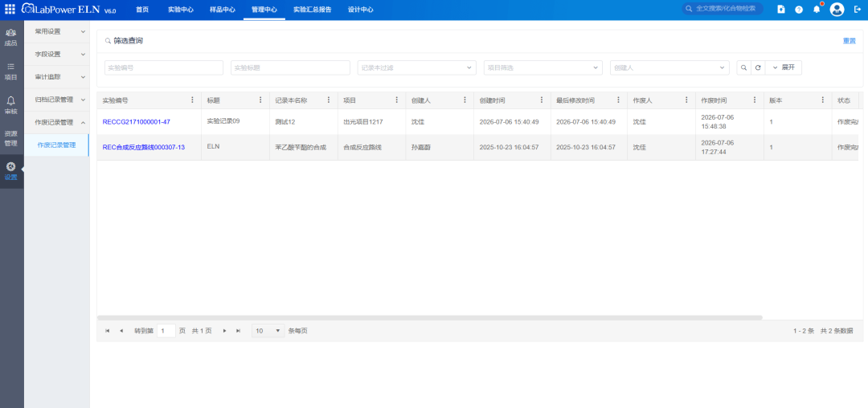
Task: Switch to the 实验汇总报告 tab
Action: pyautogui.click(x=312, y=10)
